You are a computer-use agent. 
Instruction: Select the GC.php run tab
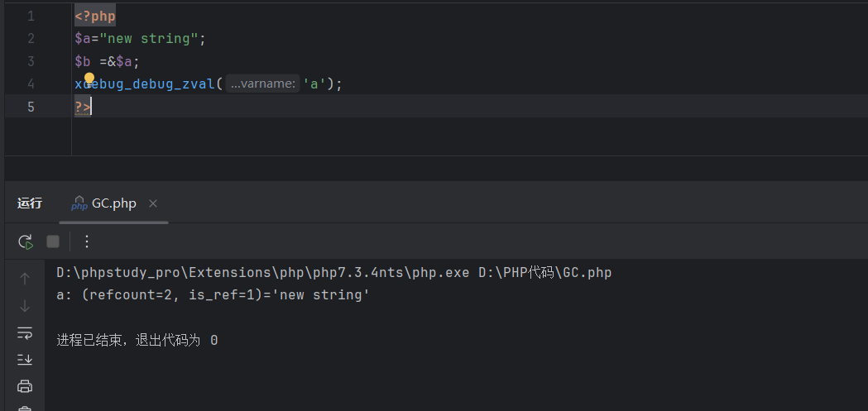tap(113, 203)
